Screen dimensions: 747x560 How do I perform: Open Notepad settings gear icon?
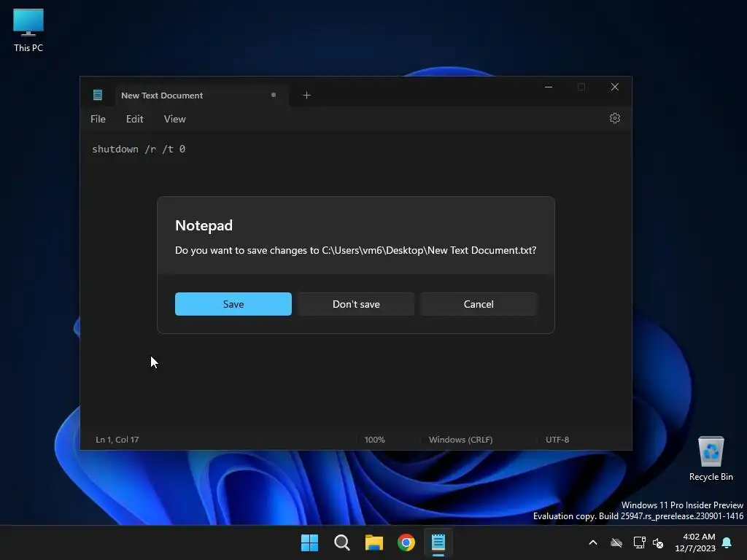tap(614, 118)
